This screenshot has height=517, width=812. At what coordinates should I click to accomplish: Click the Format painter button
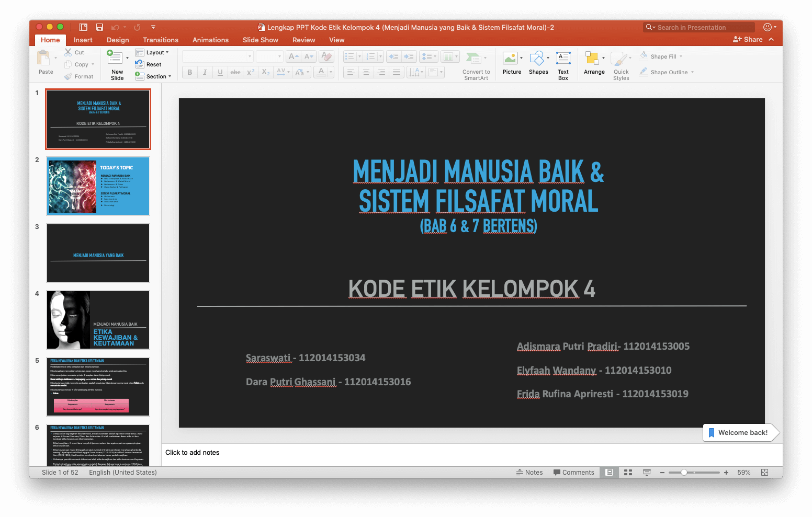[x=79, y=76]
